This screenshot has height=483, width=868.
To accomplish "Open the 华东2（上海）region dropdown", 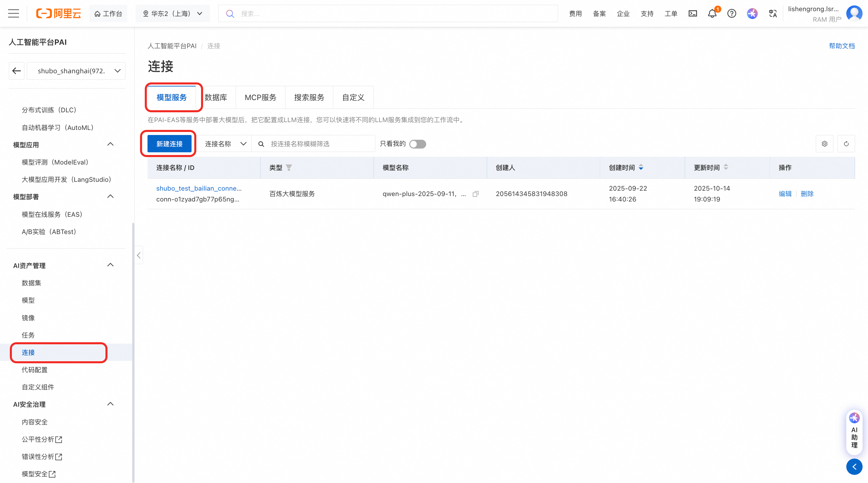I will 173,14.
